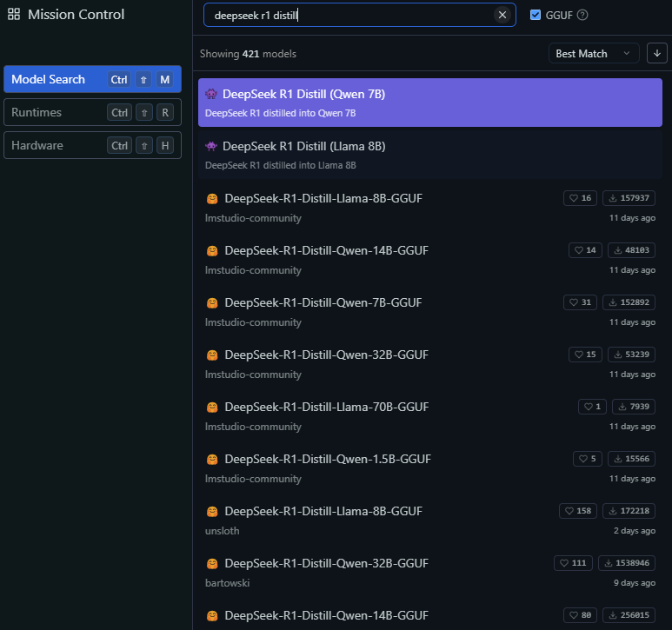Viewport: 672px width, 630px height.
Task: Click the 111 likes badge on bartowski model
Action: [573, 563]
